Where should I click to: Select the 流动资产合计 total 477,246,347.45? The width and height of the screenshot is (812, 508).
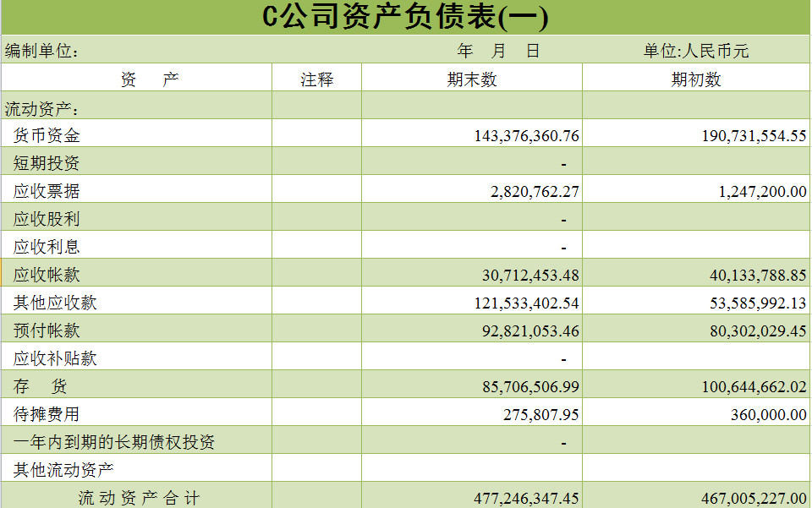coord(526,498)
